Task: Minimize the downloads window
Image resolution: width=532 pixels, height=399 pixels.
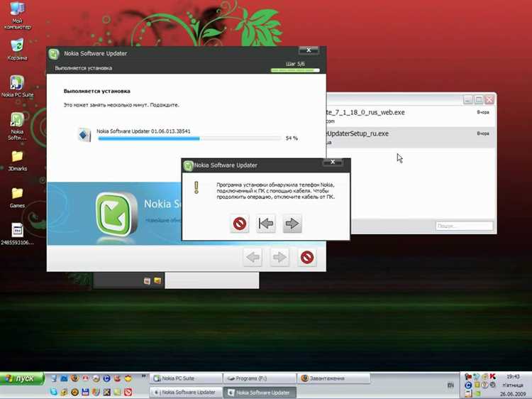Action: (468, 99)
